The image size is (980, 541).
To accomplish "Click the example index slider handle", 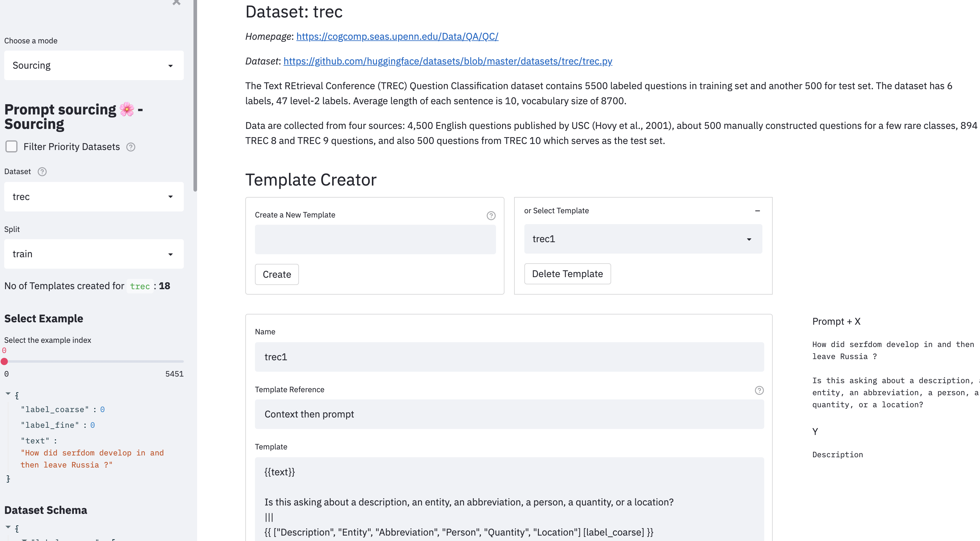I will [x=5, y=361].
